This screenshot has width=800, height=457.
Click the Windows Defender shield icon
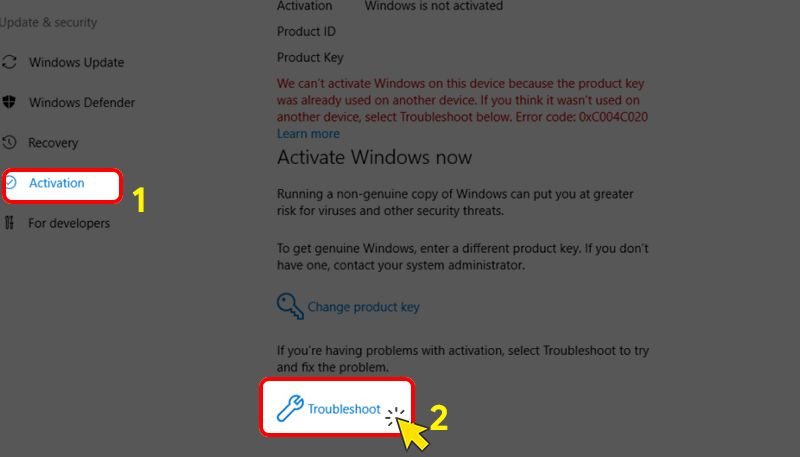coord(9,102)
